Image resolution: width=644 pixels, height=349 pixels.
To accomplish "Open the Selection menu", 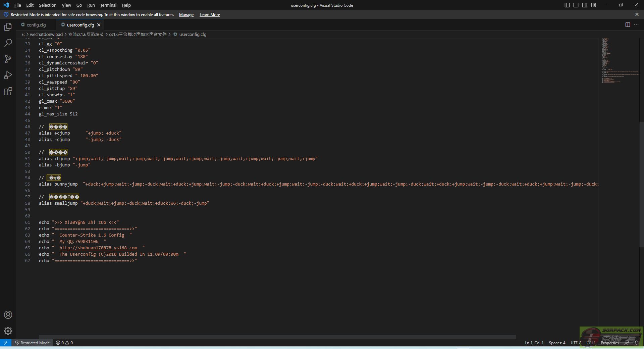I will point(48,5).
